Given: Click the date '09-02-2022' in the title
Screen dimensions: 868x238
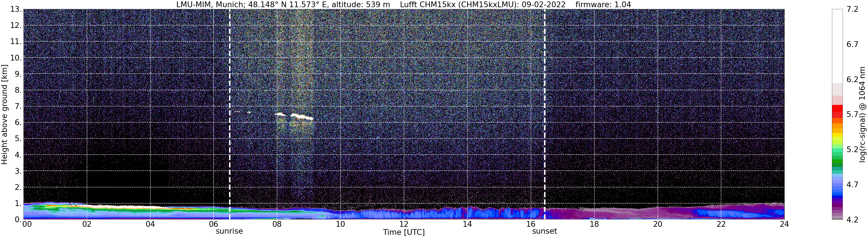Looking at the screenshot, I should (x=544, y=5).
